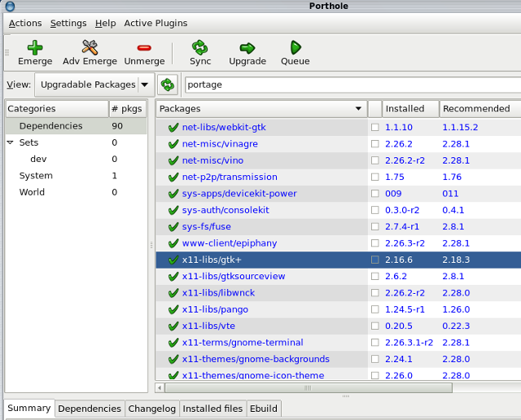The width and height of the screenshot is (521, 420).
Task: Collapse the Sets category tree
Action: click(11, 142)
